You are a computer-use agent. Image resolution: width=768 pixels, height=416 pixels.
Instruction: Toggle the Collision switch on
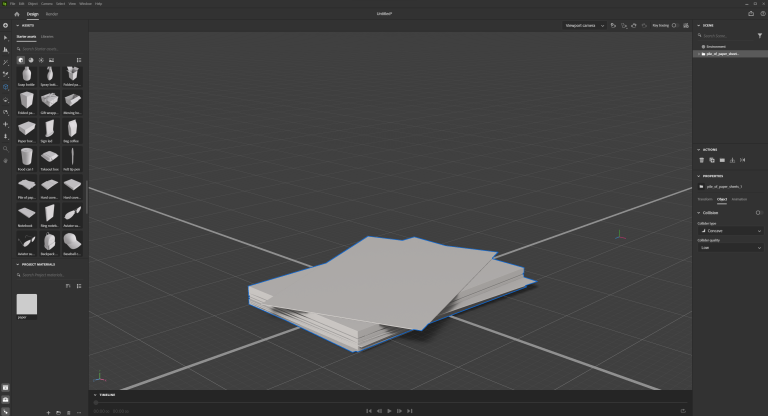(758, 212)
